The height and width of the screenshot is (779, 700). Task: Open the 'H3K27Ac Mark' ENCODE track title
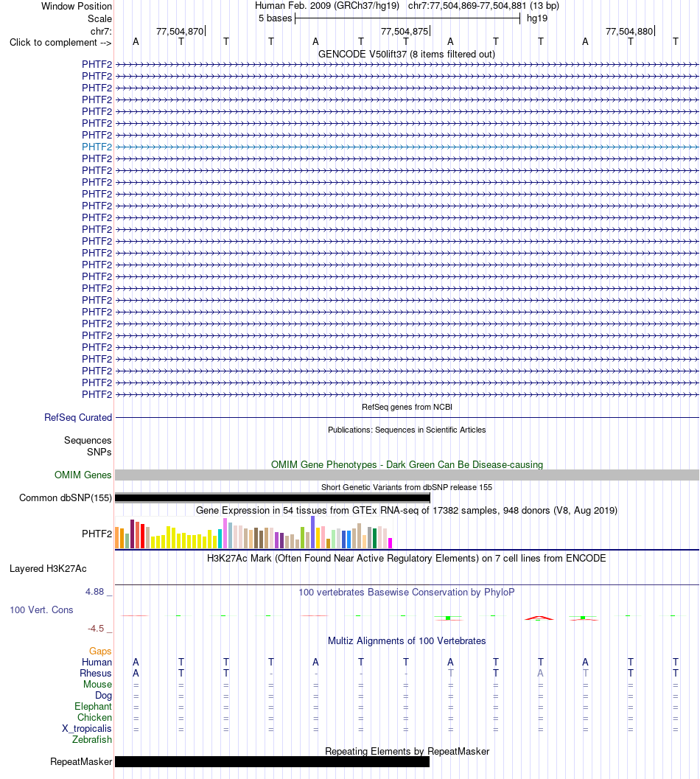pos(407,559)
